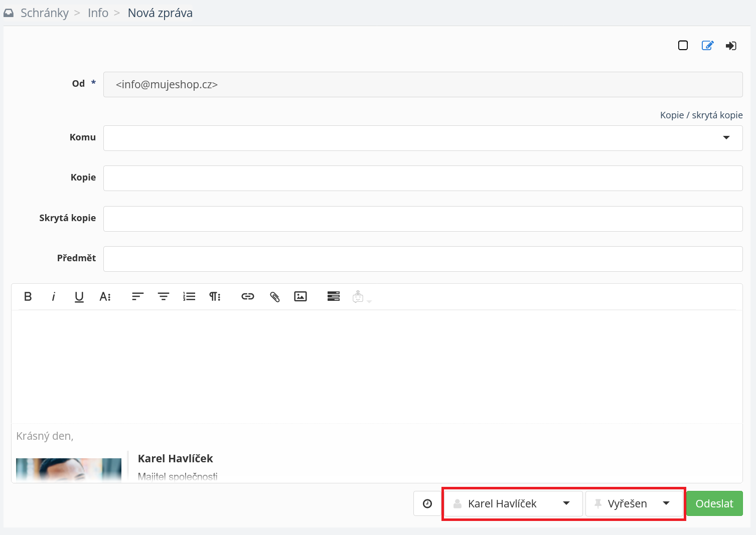The width and height of the screenshot is (756, 535).
Task: Set left text alignment
Action: point(137,296)
